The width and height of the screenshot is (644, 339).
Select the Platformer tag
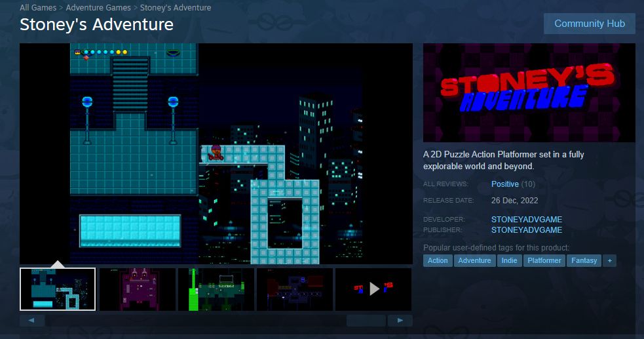click(544, 260)
